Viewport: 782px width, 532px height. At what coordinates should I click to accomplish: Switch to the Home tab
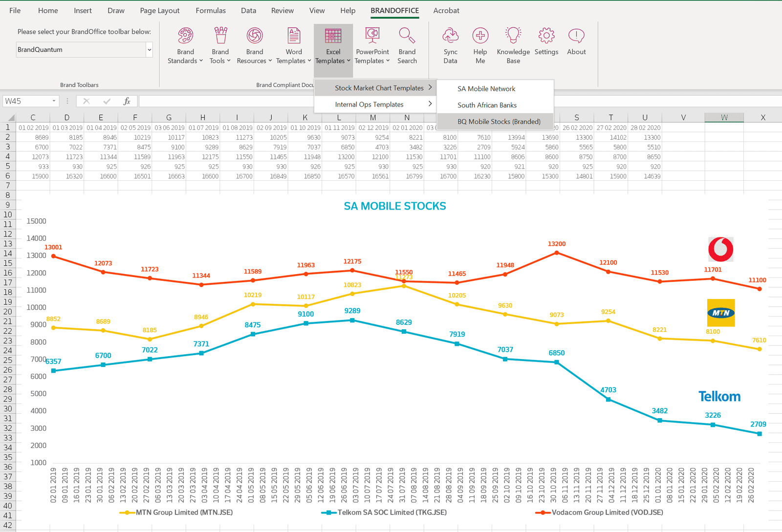(x=48, y=10)
